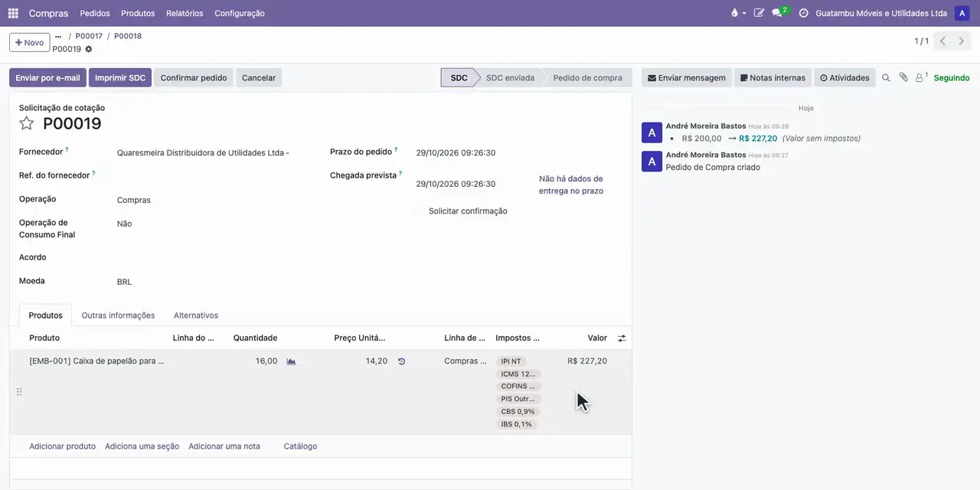980x490 pixels.
Task: Open the gear actions menu beside P00019
Action: pyautogui.click(x=88, y=49)
